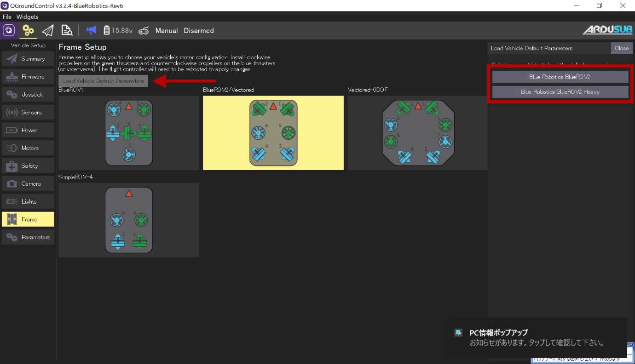This screenshot has width=635, height=364.
Task: Select the SimpleROV-4 frame thumbnail
Action: coord(129,220)
